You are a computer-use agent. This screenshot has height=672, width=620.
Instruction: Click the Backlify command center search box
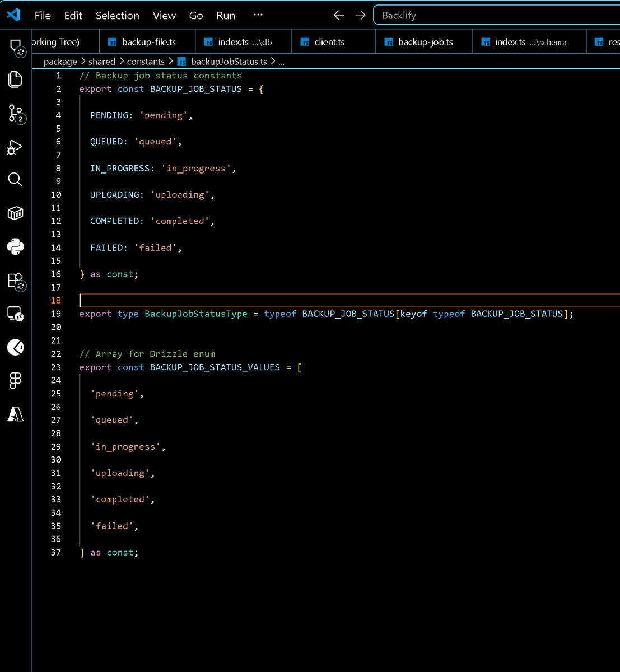click(497, 15)
